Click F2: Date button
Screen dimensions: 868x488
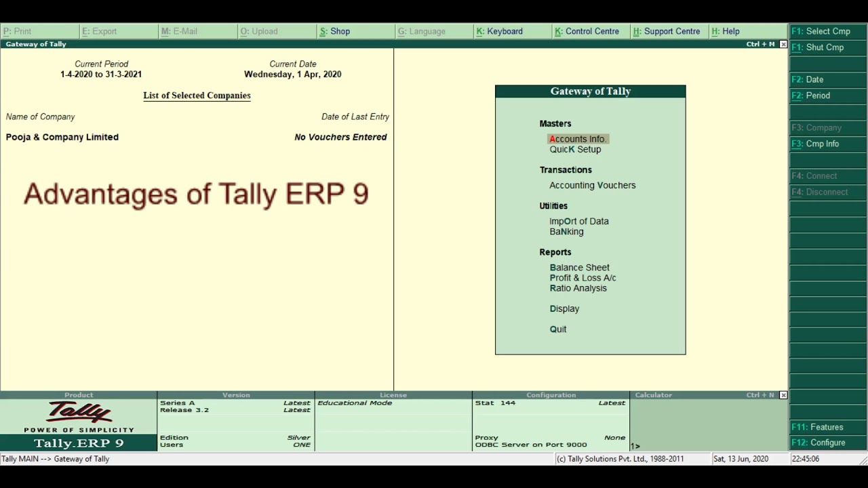[x=828, y=79]
